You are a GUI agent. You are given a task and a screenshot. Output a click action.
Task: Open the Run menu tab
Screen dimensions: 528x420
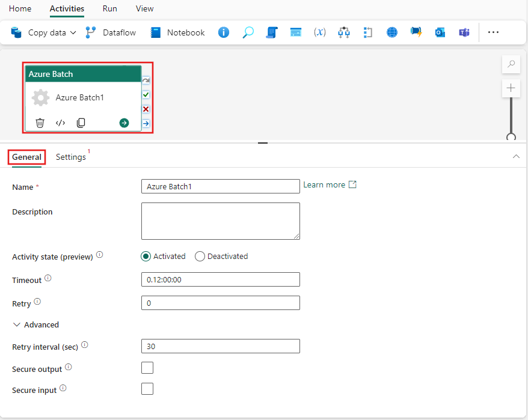109,8
